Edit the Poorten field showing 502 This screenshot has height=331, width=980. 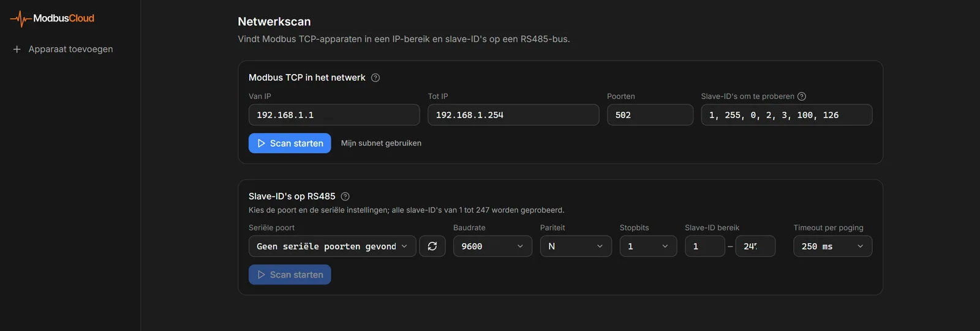pos(650,115)
